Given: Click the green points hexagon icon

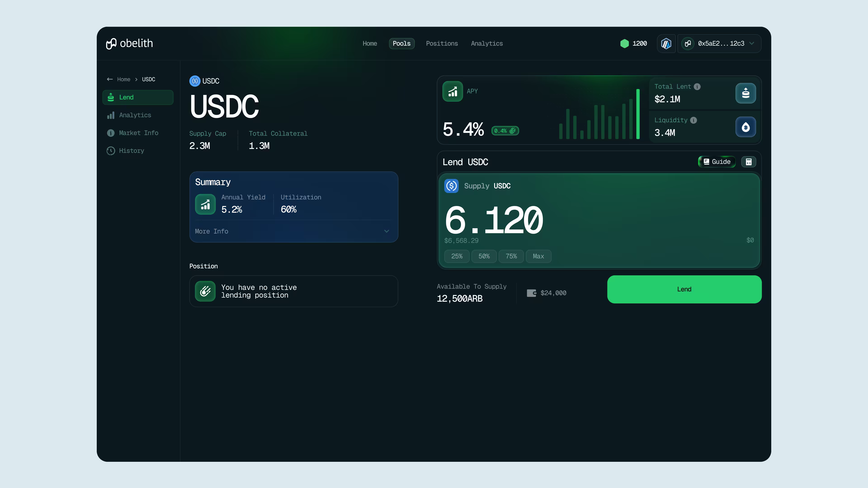Looking at the screenshot, I should (x=624, y=43).
